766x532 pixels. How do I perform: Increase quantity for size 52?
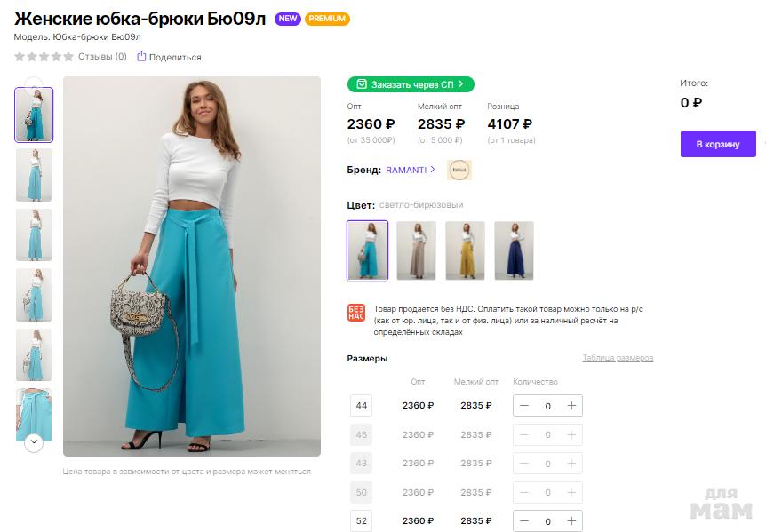pyautogui.click(x=571, y=521)
